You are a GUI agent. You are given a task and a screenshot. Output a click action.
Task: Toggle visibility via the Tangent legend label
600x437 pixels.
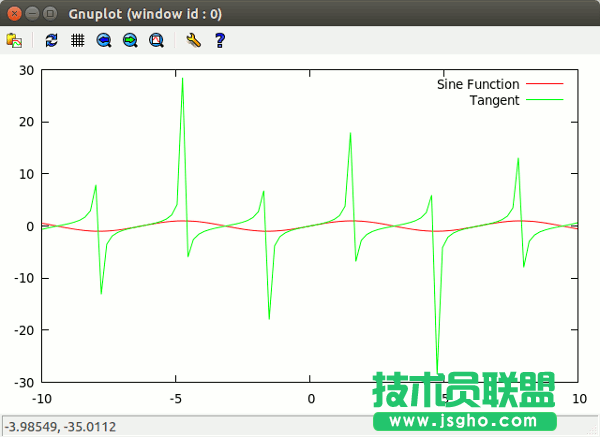click(494, 100)
